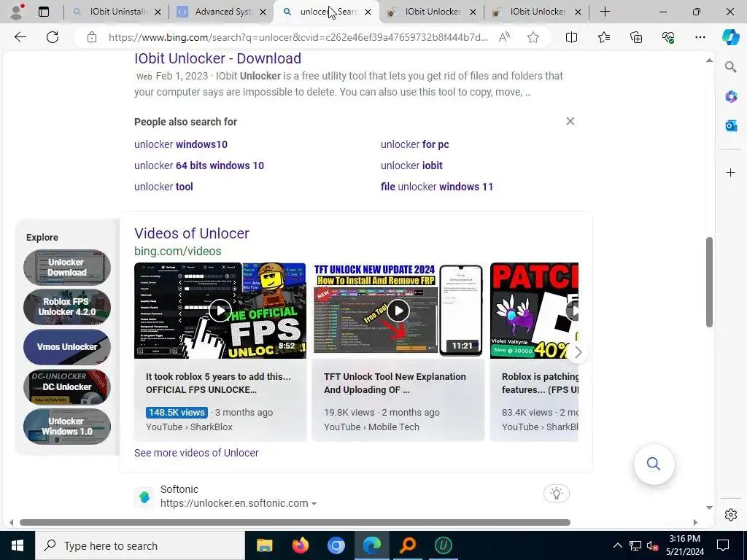Open See more videos of Unlocer
The width and height of the screenshot is (747, 560).
(x=196, y=453)
